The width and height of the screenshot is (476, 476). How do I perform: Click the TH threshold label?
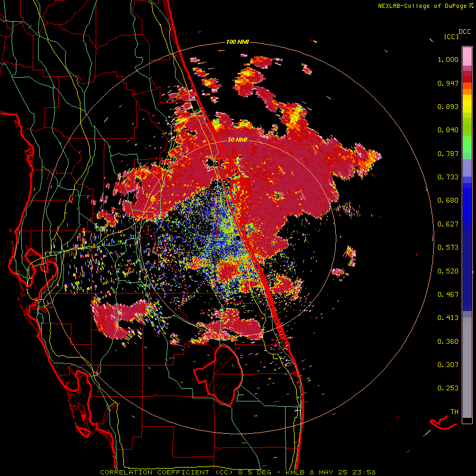click(454, 412)
